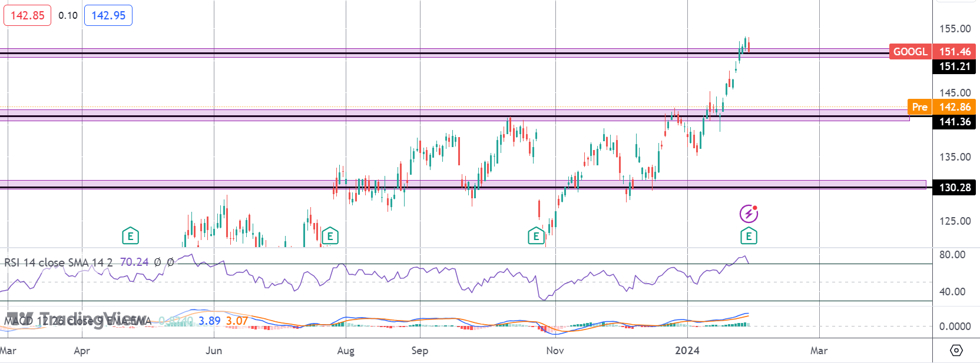Click the 135.00 price axis label

tap(955, 156)
